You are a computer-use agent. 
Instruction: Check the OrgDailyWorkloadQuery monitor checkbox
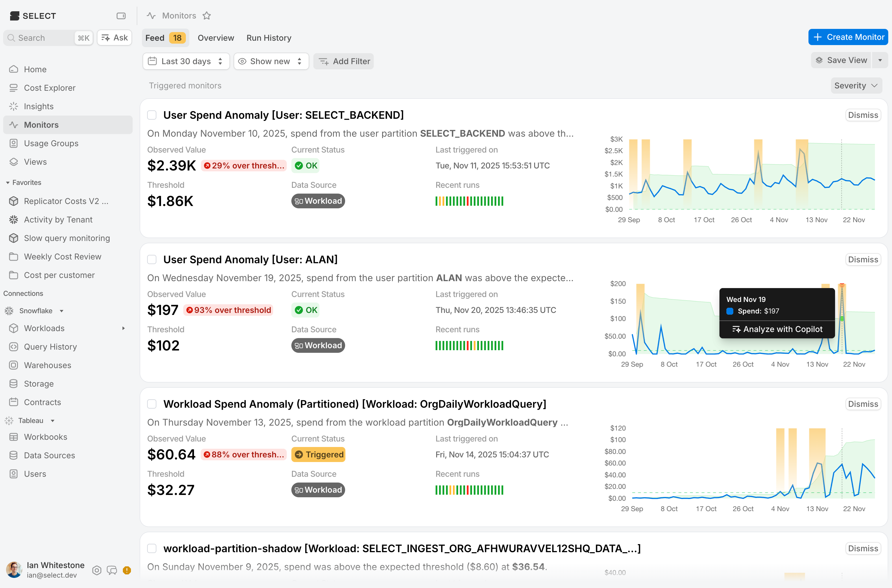pyautogui.click(x=151, y=404)
